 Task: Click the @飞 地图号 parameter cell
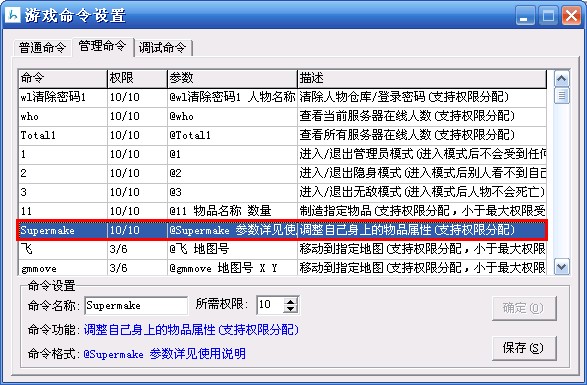232,249
